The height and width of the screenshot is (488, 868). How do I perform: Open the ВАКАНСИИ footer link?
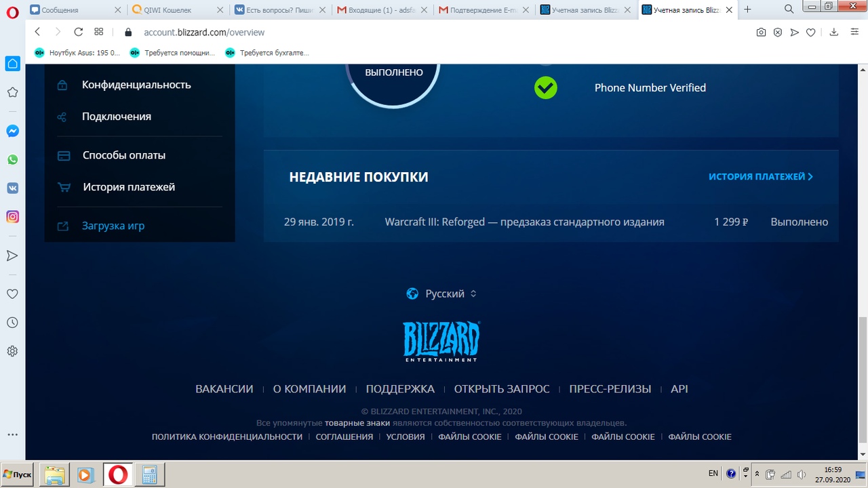(224, 389)
